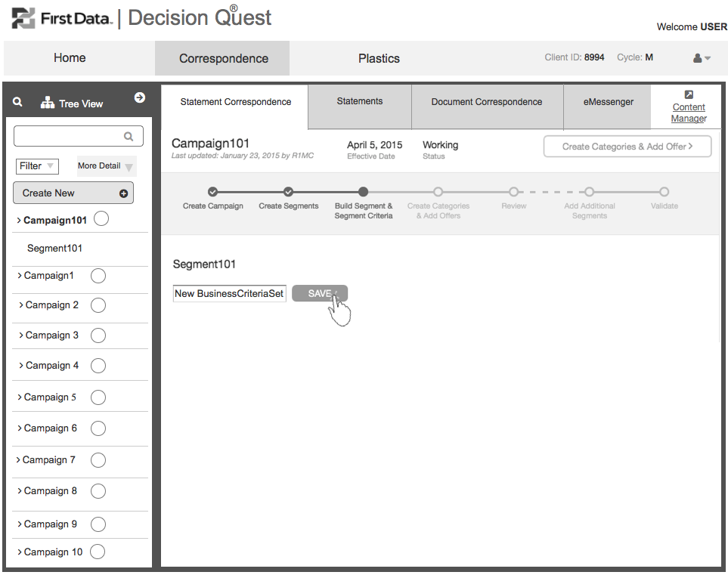Click the Create New button

pyautogui.click(x=73, y=193)
